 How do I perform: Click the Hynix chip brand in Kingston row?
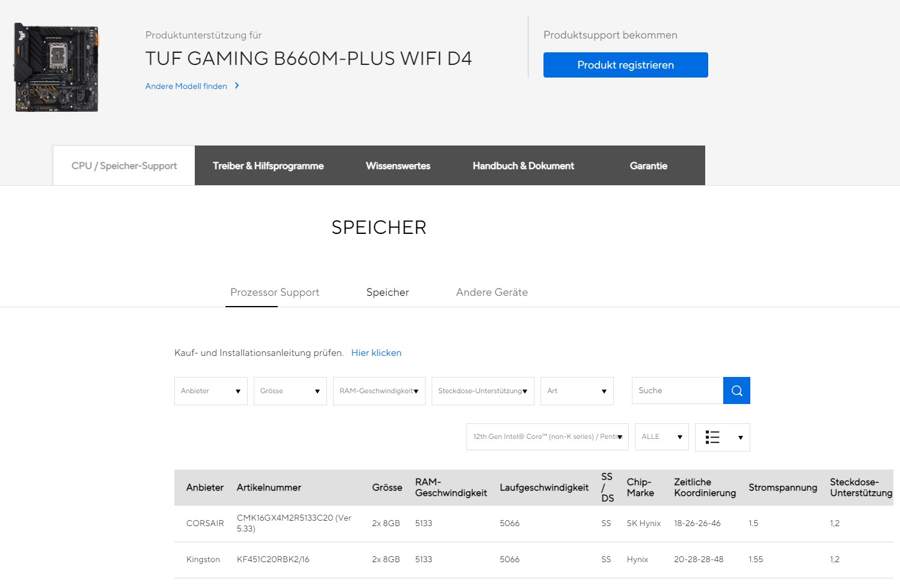pos(637,560)
